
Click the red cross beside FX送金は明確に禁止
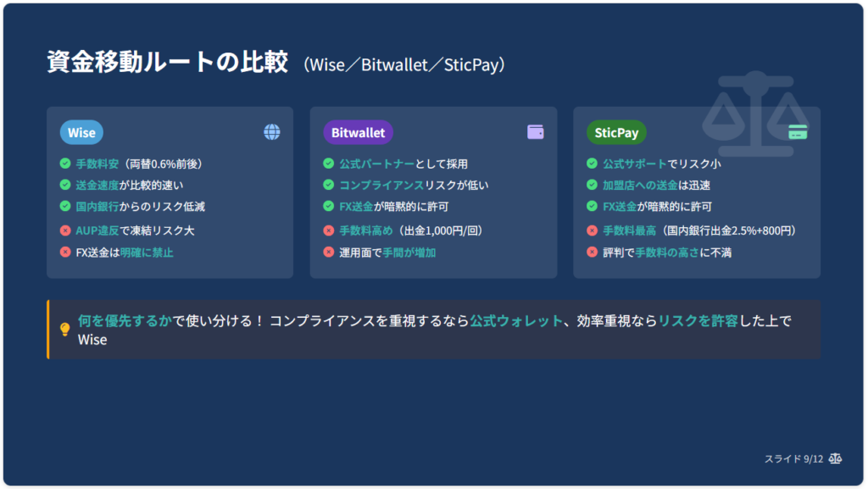point(65,253)
